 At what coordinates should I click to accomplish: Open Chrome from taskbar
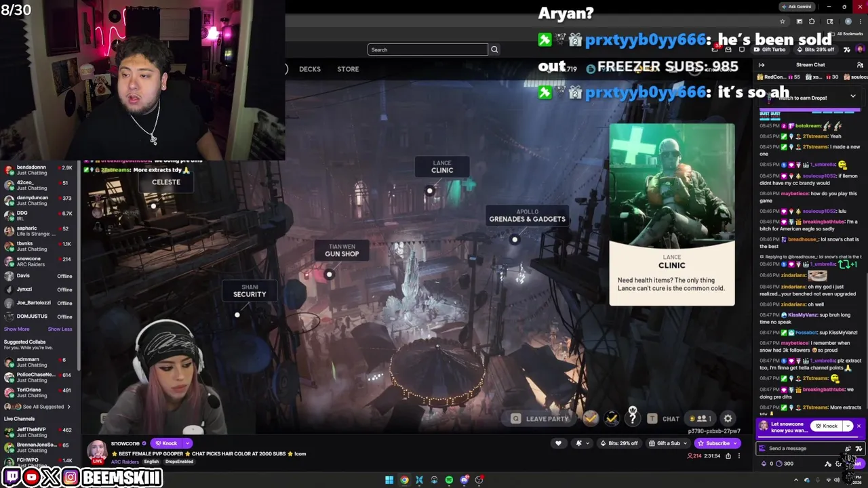(x=404, y=480)
